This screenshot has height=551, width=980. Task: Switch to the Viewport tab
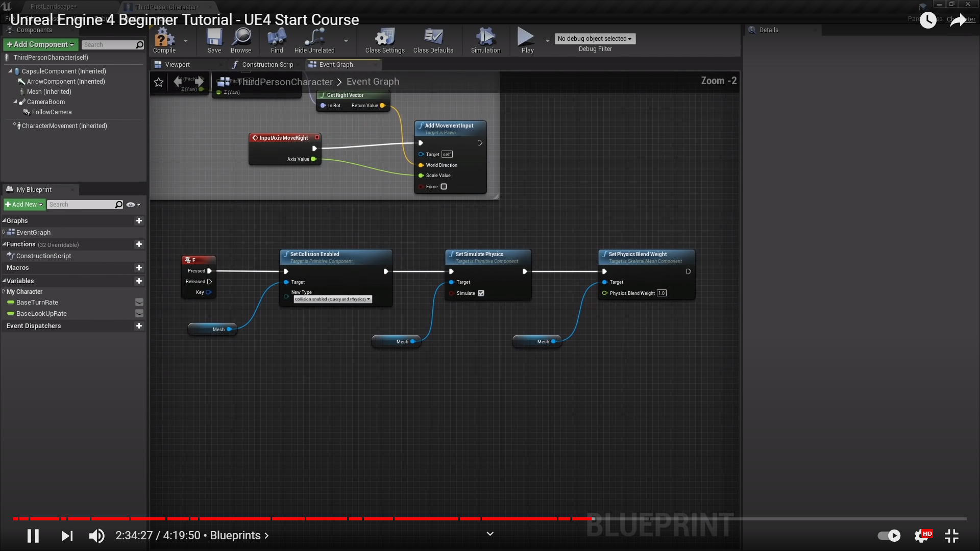pyautogui.click(x=177, y=65)
